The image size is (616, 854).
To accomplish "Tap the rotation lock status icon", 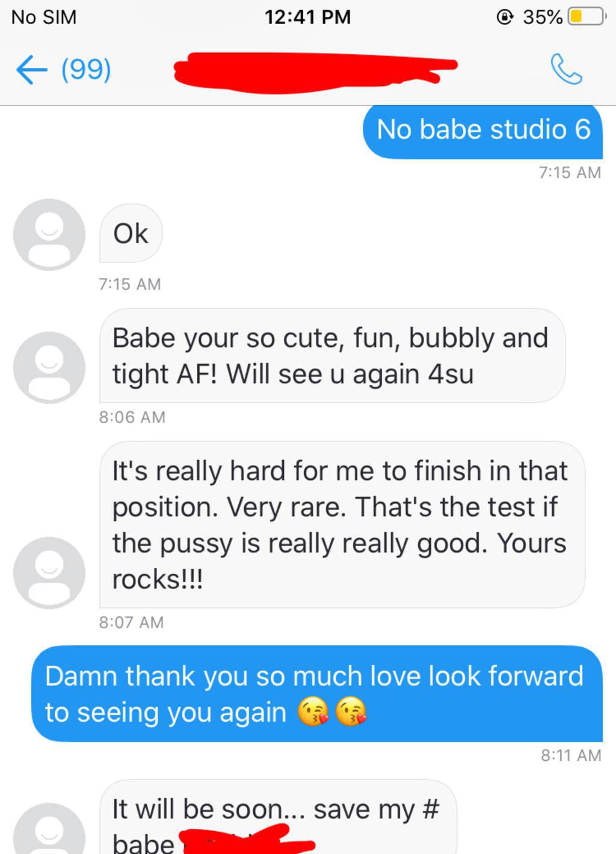I will coord(505,17).
